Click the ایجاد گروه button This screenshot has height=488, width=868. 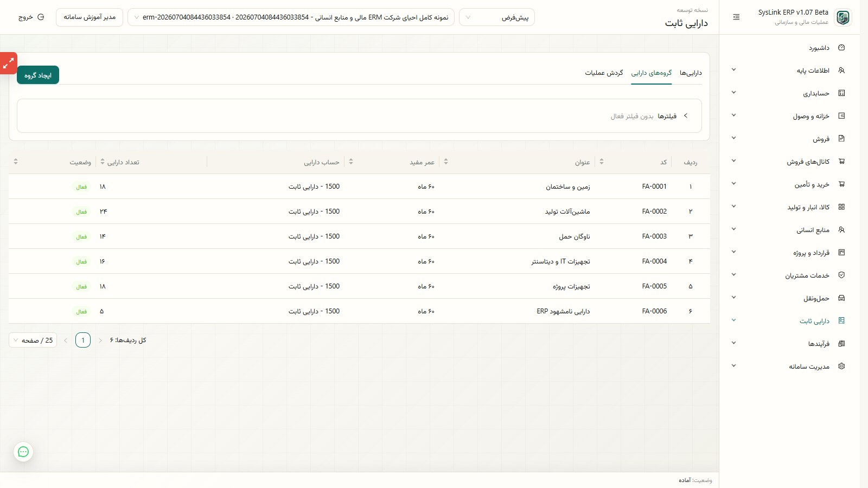(x=38, y=75)
